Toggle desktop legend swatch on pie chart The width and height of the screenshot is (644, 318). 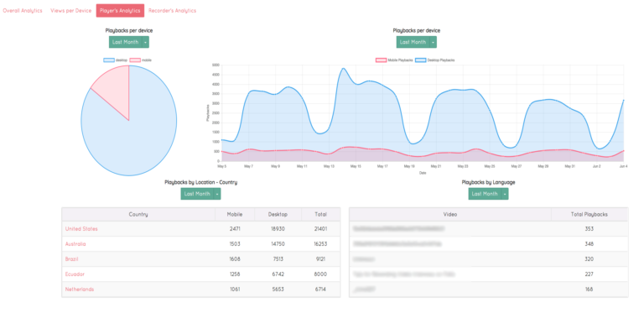pyautogui.click(x=109, y=60)
